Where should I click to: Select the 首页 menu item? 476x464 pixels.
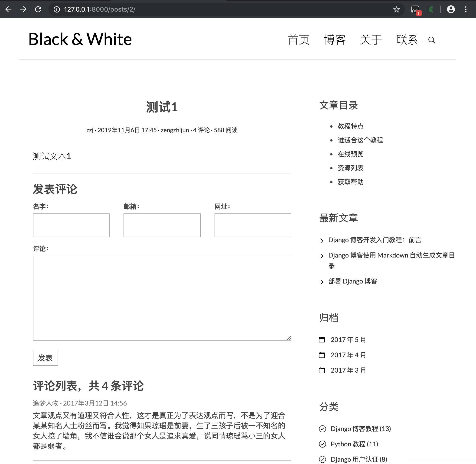(x=299, y=40)
